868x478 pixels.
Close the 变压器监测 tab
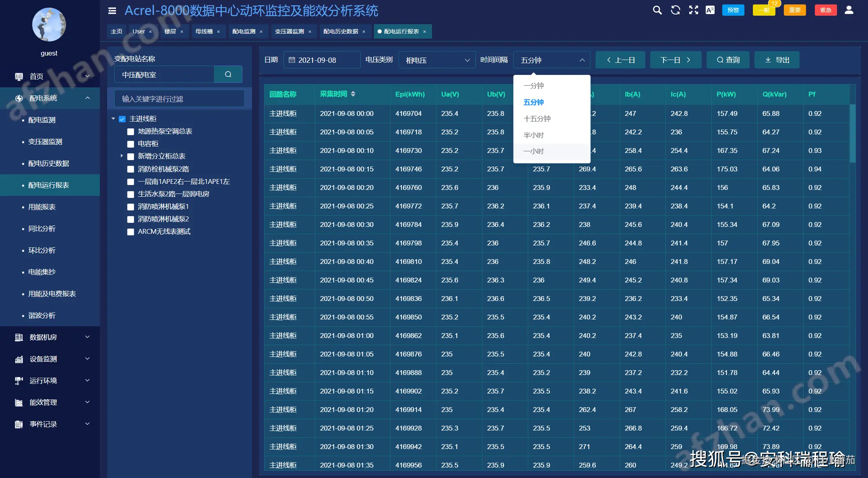(x=310, y=32)
